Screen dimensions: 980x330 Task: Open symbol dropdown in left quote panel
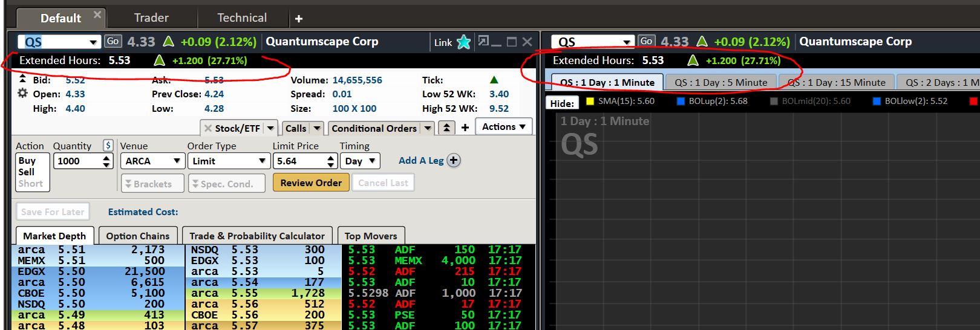tap(93, 42)
